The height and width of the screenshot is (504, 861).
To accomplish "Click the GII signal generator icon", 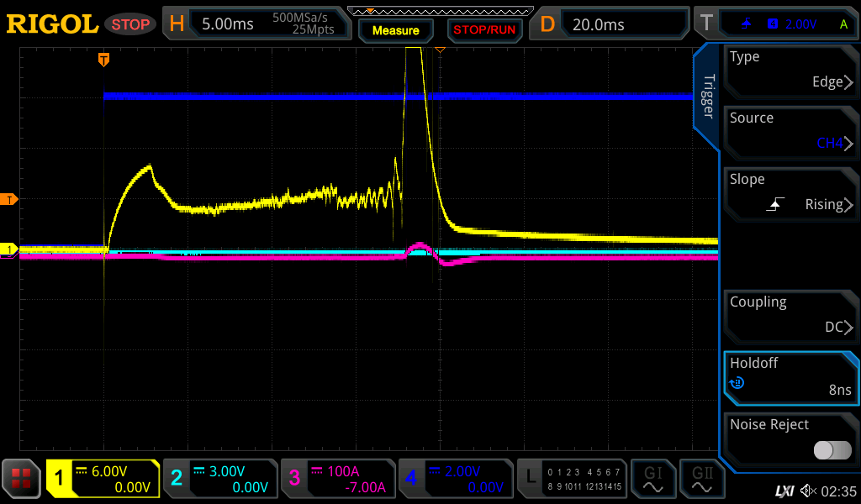I will (x=702, y=479).
